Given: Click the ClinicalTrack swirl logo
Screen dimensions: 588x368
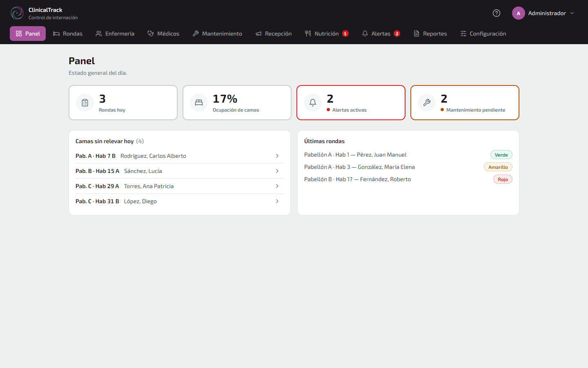Looking at the screenshot, I should pos(17,13).
